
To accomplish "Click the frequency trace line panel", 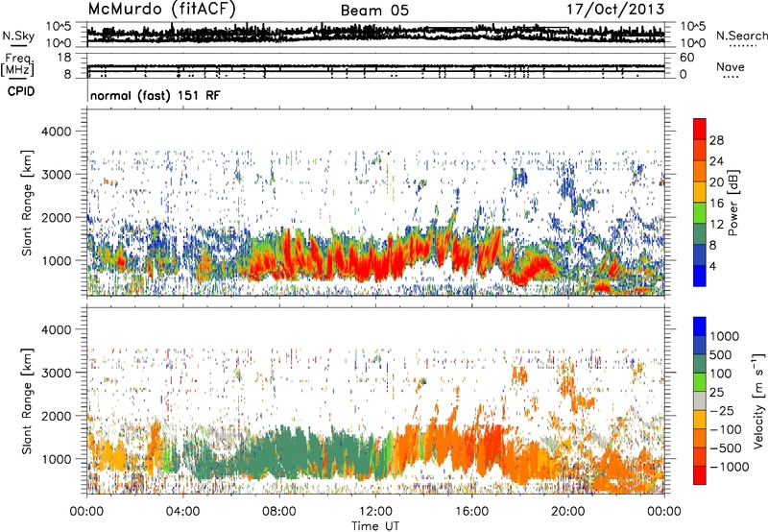I will click(375, 65).
